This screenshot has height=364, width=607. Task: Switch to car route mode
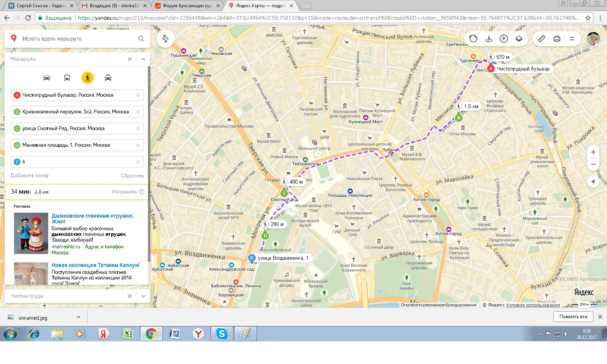click(47, 78)
